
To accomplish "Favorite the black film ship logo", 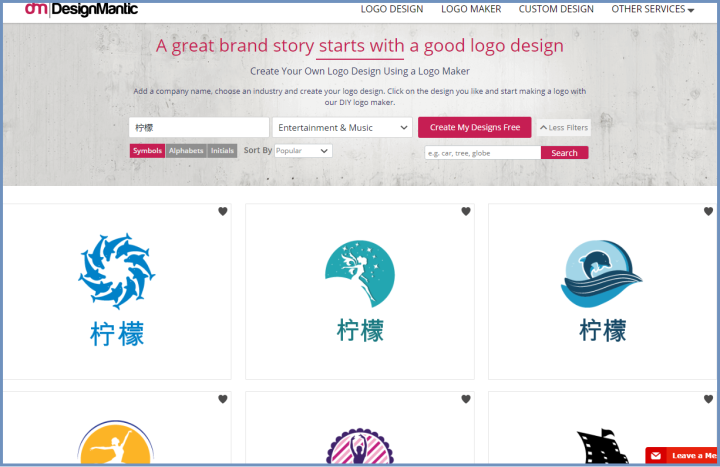I will coord(708,399).
